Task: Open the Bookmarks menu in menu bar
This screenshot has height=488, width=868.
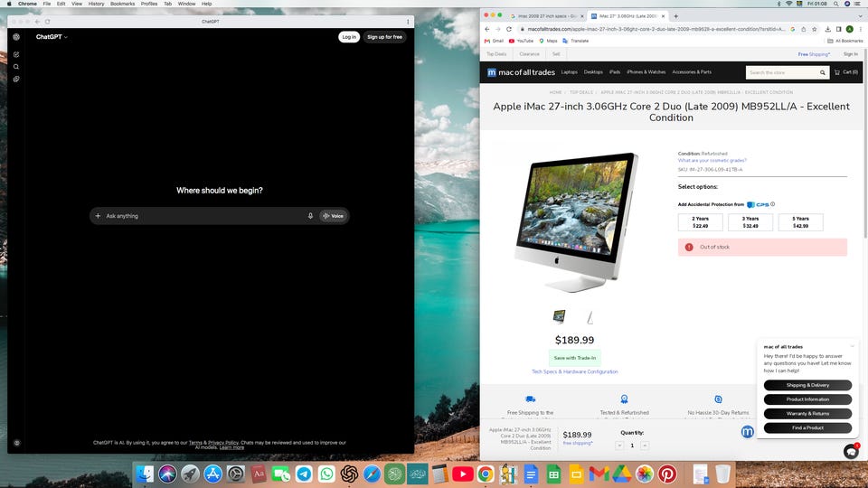Action: [x=122, y=4]
